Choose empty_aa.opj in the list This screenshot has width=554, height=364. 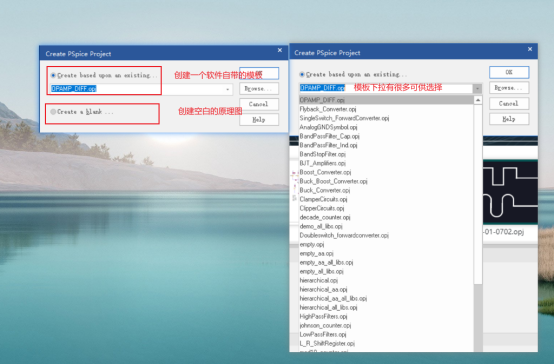pyautogui.click(x=386, y=253)
